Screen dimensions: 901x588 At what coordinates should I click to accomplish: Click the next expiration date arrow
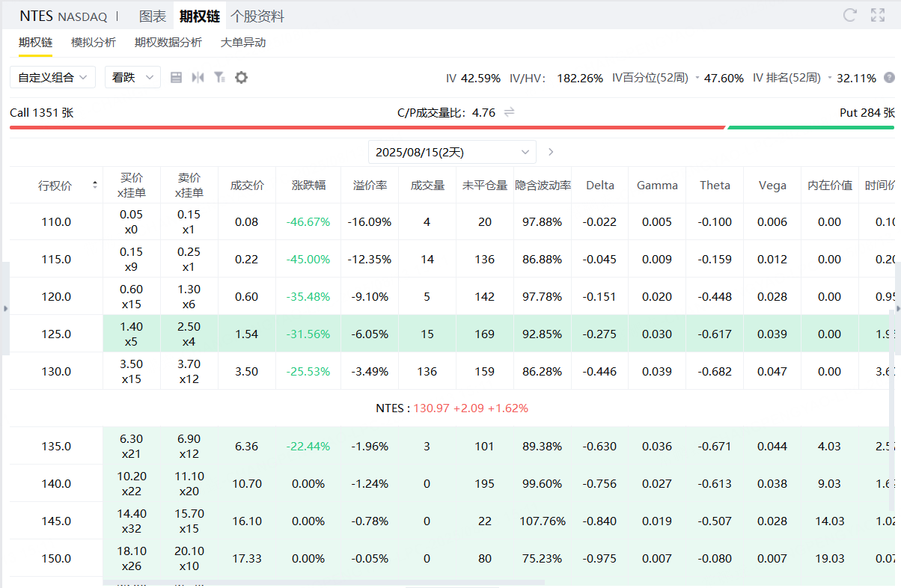(x=551, y=152)
